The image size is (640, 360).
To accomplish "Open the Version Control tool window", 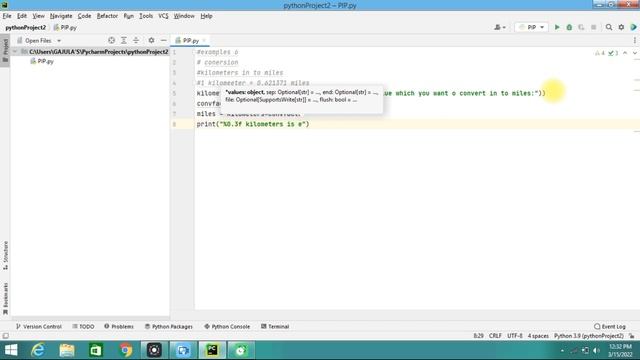I will coord(38,327).
